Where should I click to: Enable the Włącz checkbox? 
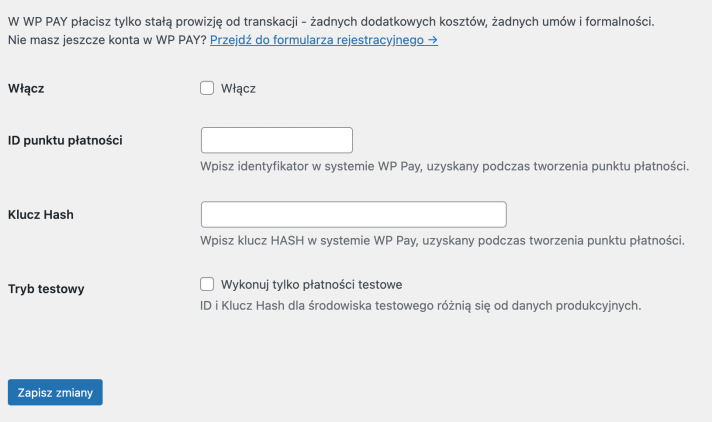[x=208, y=88]
